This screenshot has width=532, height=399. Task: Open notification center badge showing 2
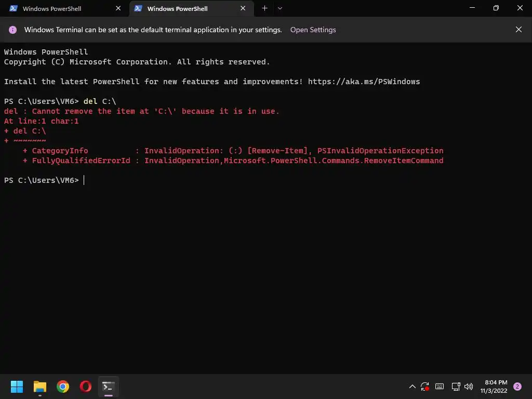pyautogui.click(x=517, y=387)
